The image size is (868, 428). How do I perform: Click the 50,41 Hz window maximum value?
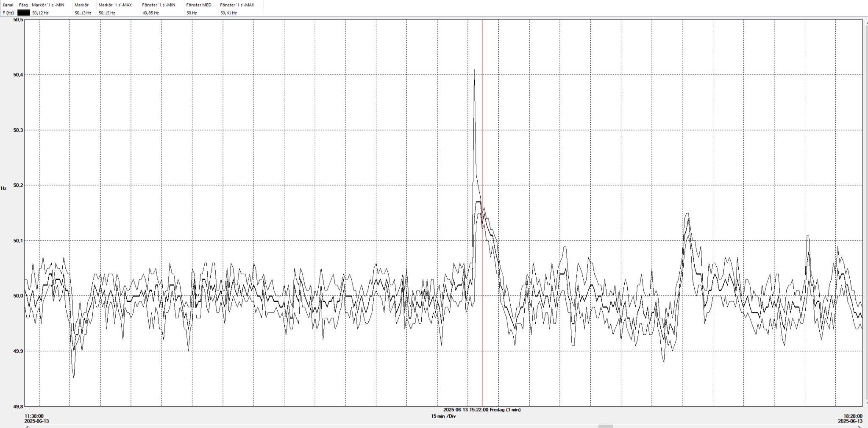click(228, 13)
